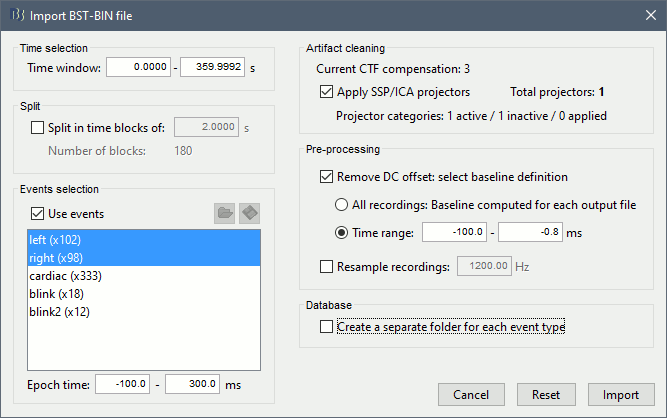Click the diamond icon beside the folder icon
This screenshot has width=667, height=418.
click(249, 213)
